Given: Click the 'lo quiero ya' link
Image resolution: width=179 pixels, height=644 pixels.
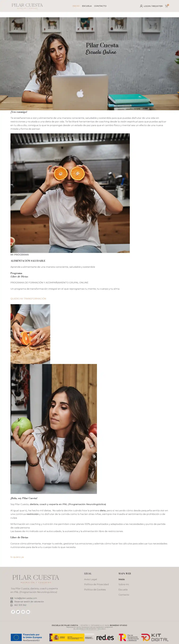Looking at the screenshot, I should pos(17,557).
